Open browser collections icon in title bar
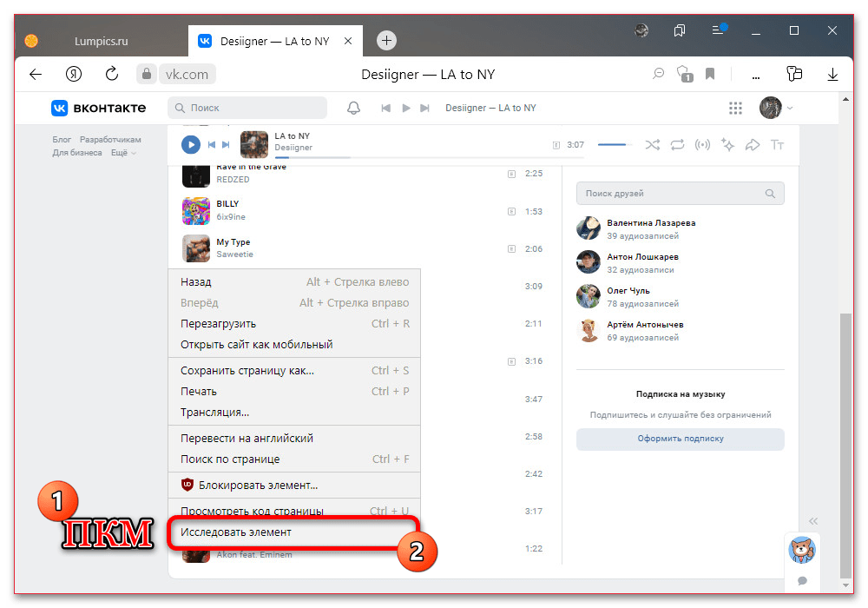This screenshot has height=608, width=868. click(x=680, y=30)
